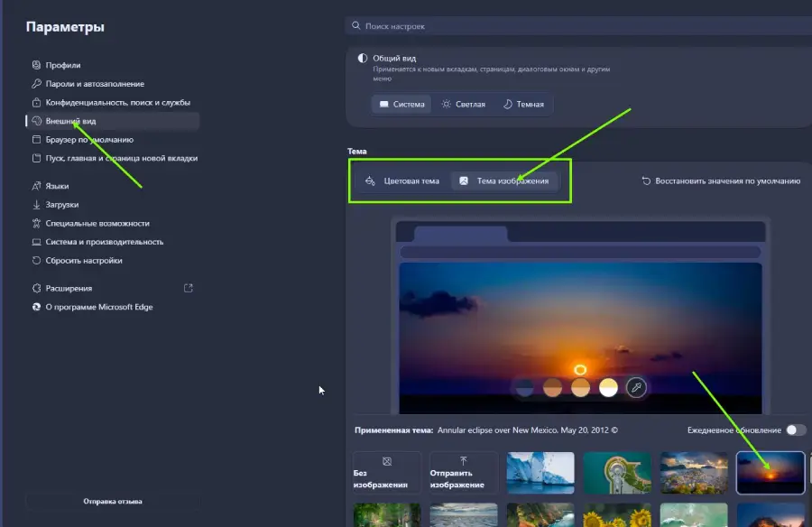This screenshot has width=812, height=527.
Task: Open Пароли и автозаполнение section
Action: coord(113,83)
